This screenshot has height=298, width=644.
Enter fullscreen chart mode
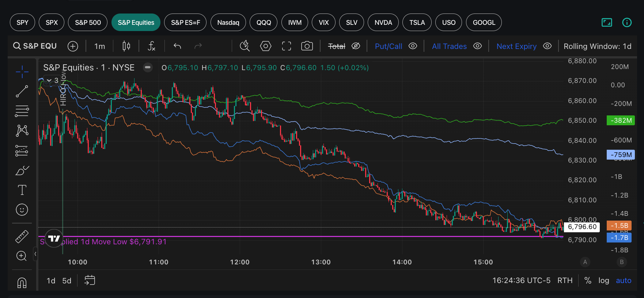[287, 46]
